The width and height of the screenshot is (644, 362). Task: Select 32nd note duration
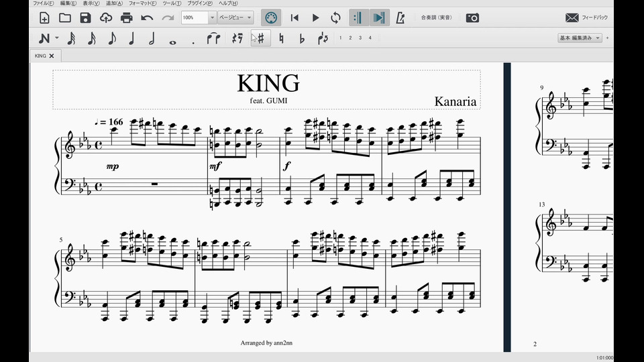(x=71, y=38)
